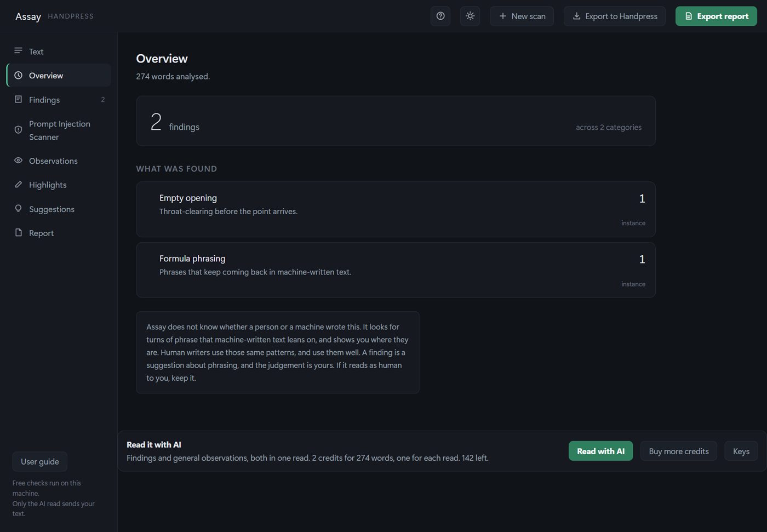Click 'Throat-clearing before the point arrives.' text
Image resolution: width=767 pixels, height=532 pixels.
(x=228, y=211)
